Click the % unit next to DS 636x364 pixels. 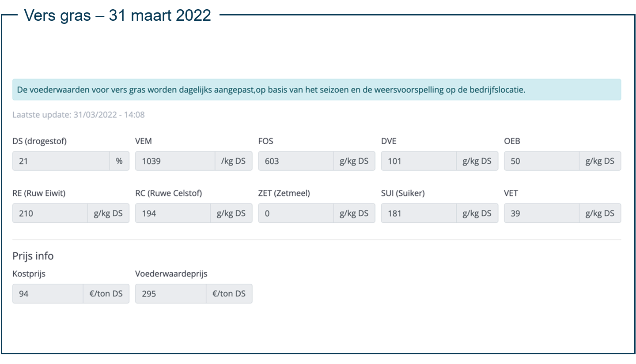[119, 161]
